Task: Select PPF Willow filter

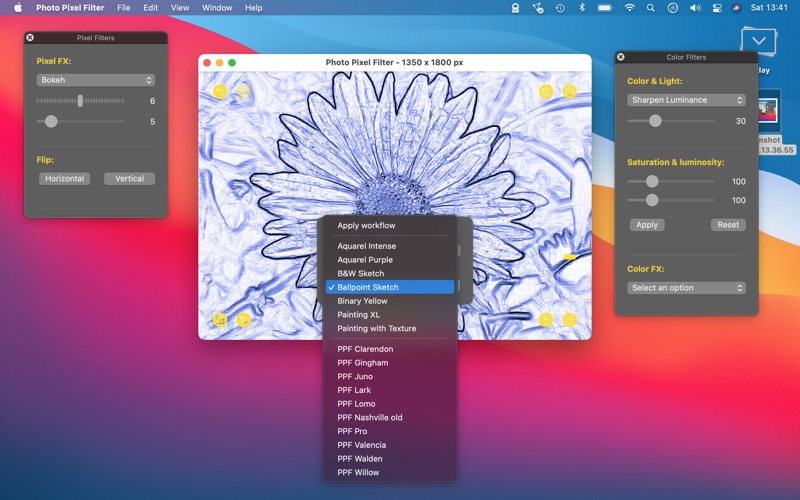Action: [x=390, y=473]
